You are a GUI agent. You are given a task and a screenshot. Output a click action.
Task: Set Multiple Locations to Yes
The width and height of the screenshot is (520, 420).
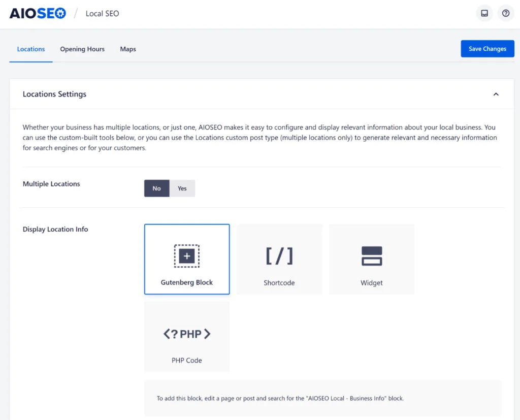(x=182, y=188)
